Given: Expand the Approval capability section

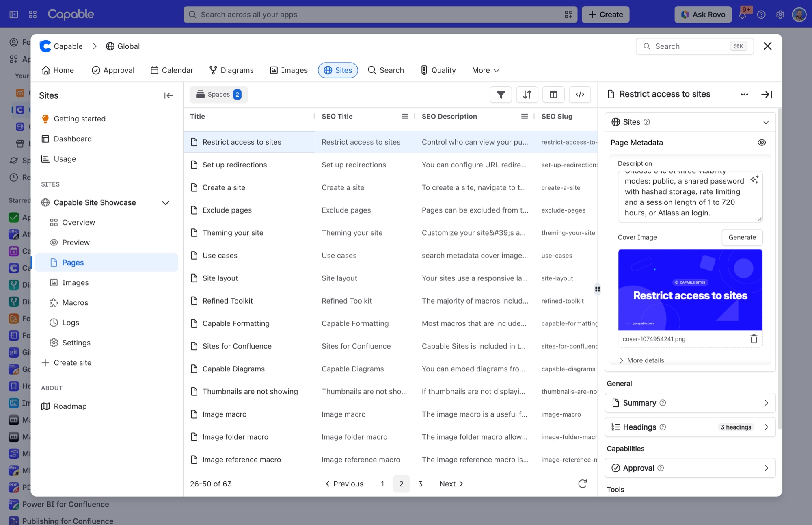Looking at the screenshot, I should click(x=690, y=468).
